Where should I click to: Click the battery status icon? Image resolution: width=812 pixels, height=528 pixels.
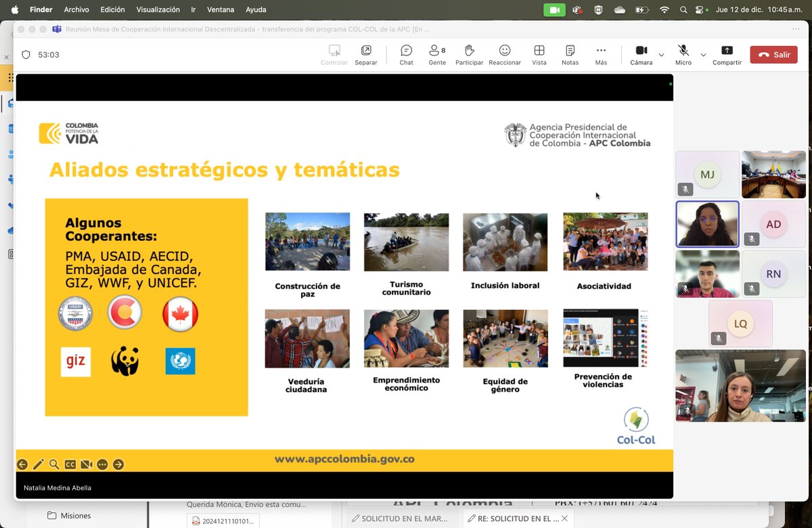pos(642,9)
